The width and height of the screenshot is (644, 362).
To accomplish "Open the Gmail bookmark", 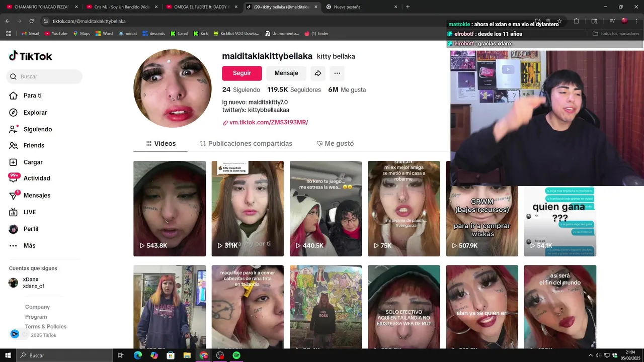I will [30, 34].
